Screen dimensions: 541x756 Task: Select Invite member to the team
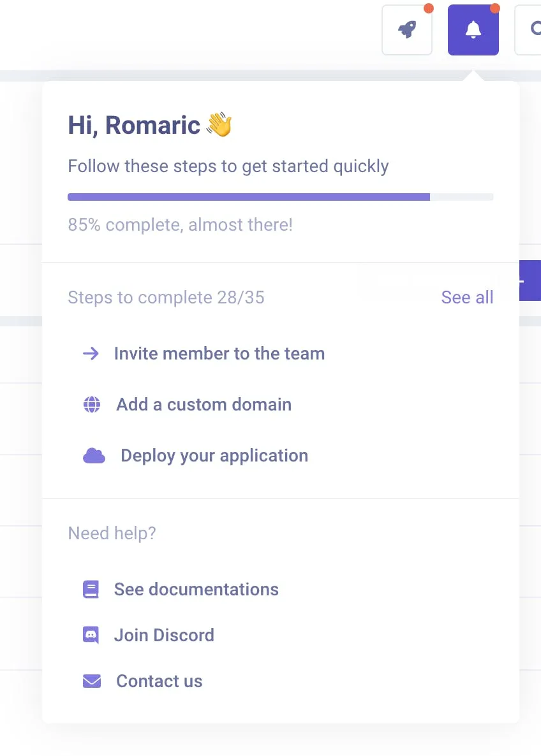click(219, 353)
